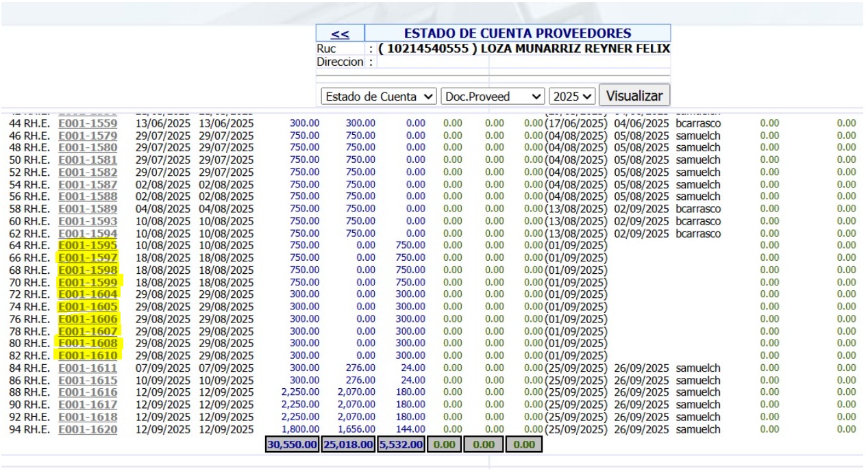Screen dimensions: 868x471
Task: Click the E001-1620 document link
Action: coord(88,429)
